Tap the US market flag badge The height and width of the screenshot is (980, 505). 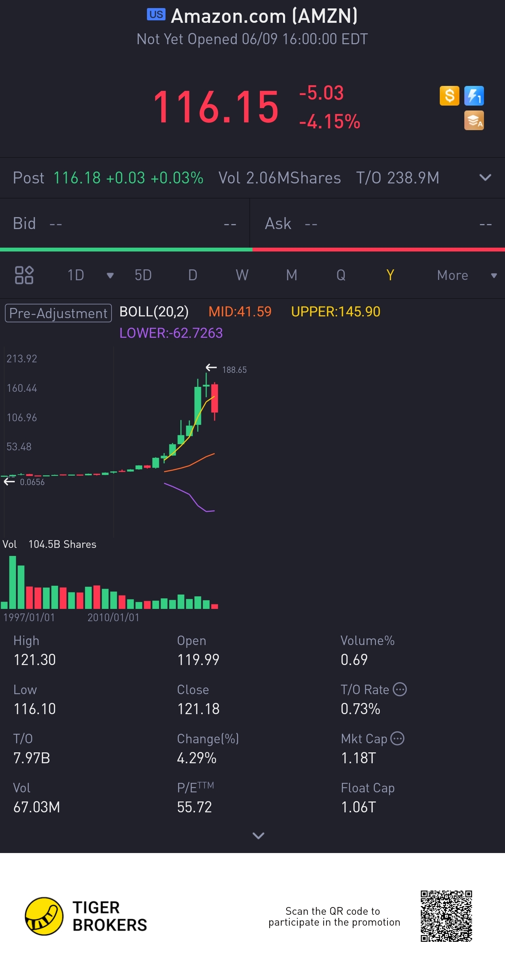point(156,14)
